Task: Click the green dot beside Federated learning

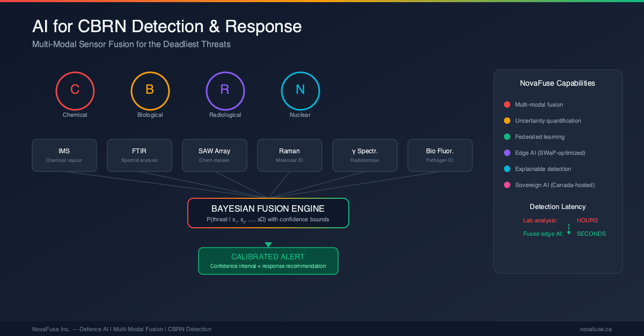Action: pos(507,137)
